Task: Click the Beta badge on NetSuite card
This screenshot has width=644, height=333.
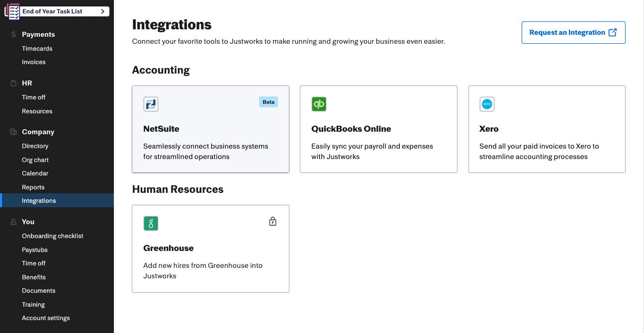Action: [269, 102]
